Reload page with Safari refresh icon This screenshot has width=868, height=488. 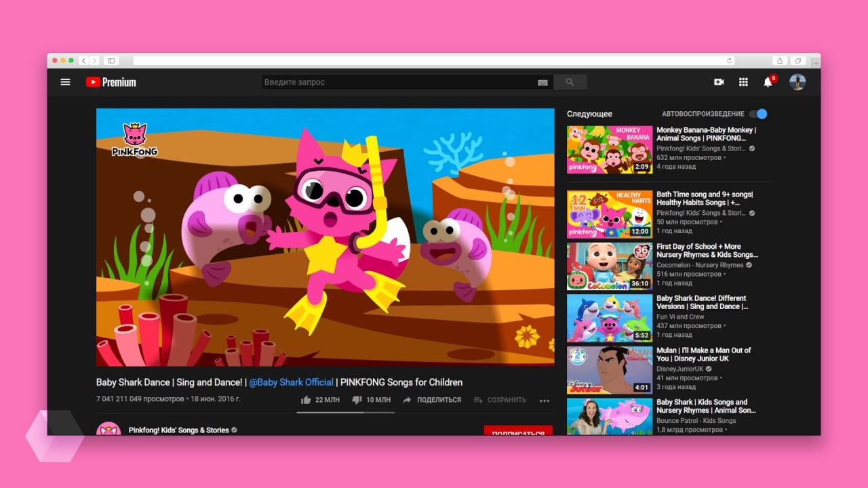click(x=730, y=61)
